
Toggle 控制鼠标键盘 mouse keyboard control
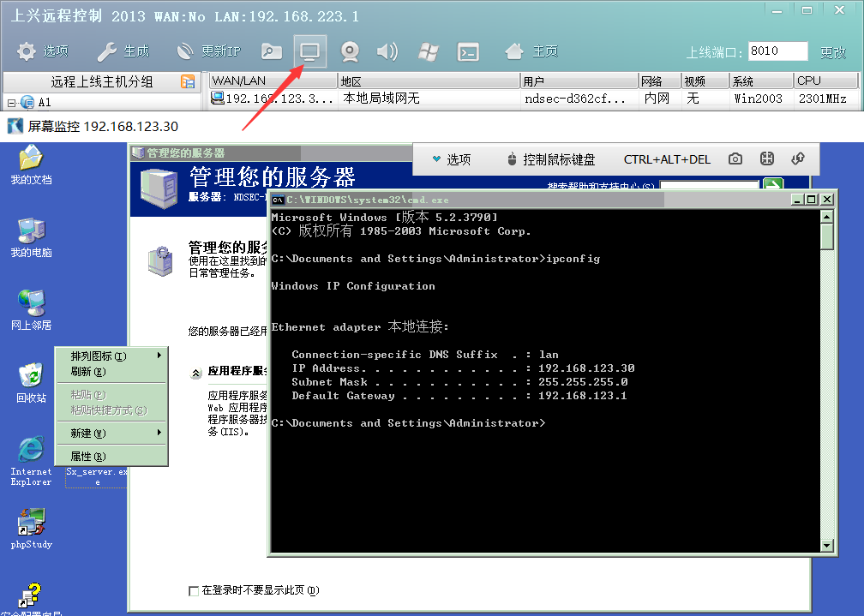550,159
